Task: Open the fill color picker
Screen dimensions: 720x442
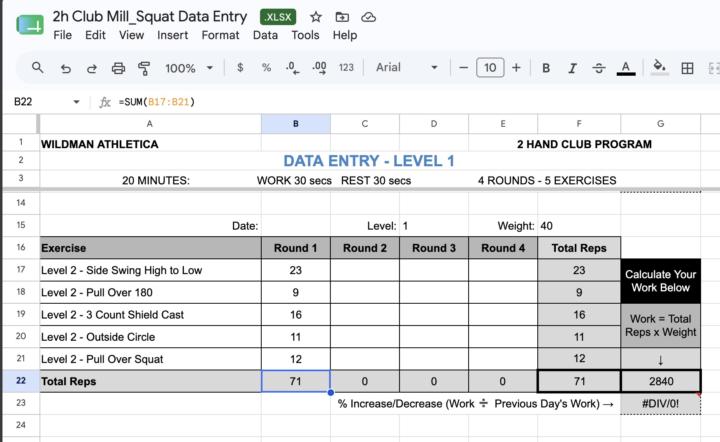Action: [660, 67]
